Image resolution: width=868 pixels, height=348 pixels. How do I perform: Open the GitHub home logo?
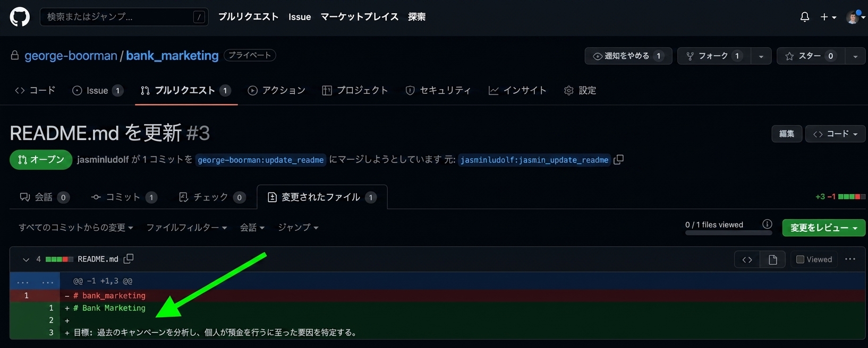pyautogui.click(x=20, y=17)
